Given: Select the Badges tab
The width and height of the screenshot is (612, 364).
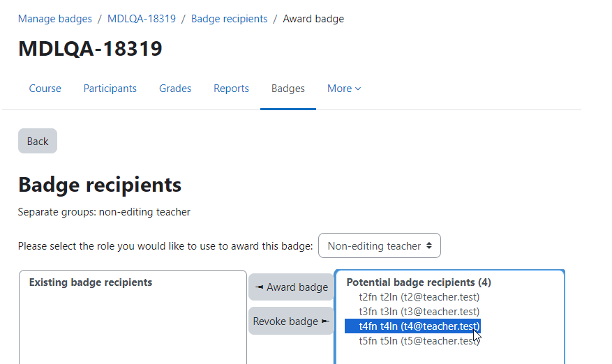Looking at the screenshot, I should (x=288, y=89).
